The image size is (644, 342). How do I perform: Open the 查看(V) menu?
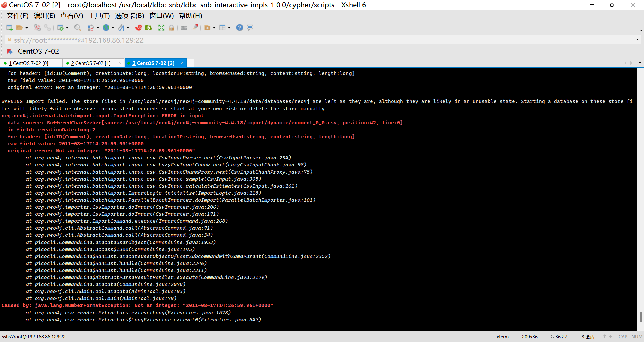[71, 16]
